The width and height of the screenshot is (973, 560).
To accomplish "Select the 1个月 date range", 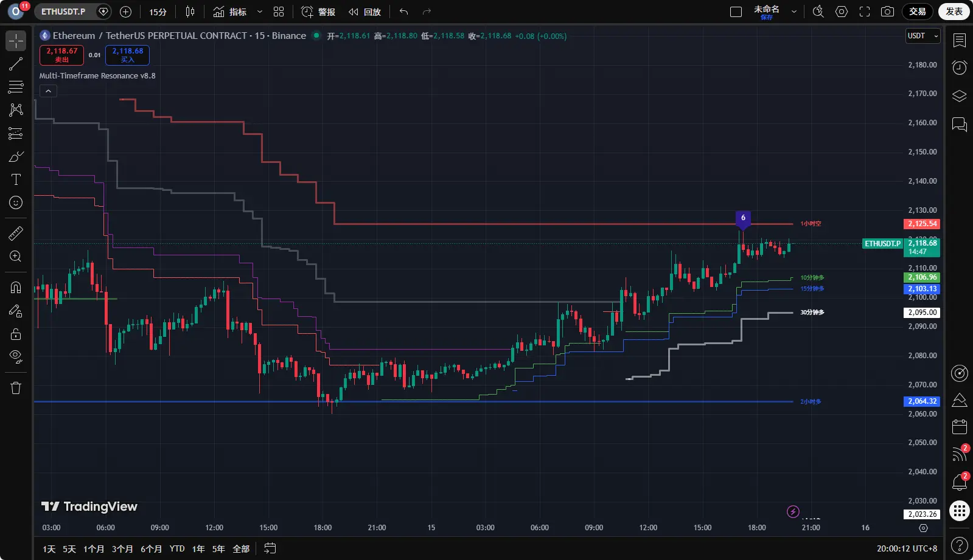I will (94, 549).
